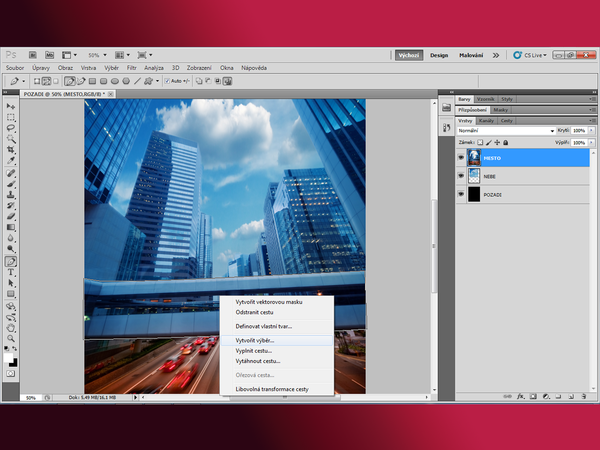The image size is (600, 450).
Task: Switch to the Kanály tab
Action: tap(488, 120)
